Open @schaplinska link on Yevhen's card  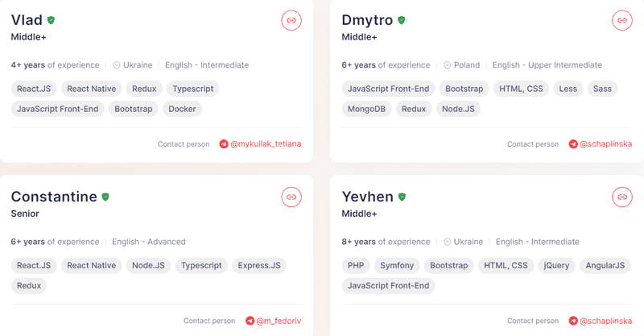(x=600, y=321)
